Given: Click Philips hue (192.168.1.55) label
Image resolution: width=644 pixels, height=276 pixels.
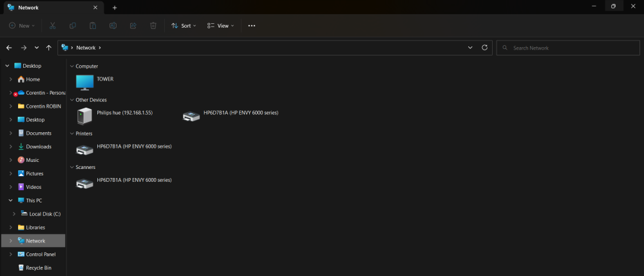Looking at the screenshot, I should 125,112.
